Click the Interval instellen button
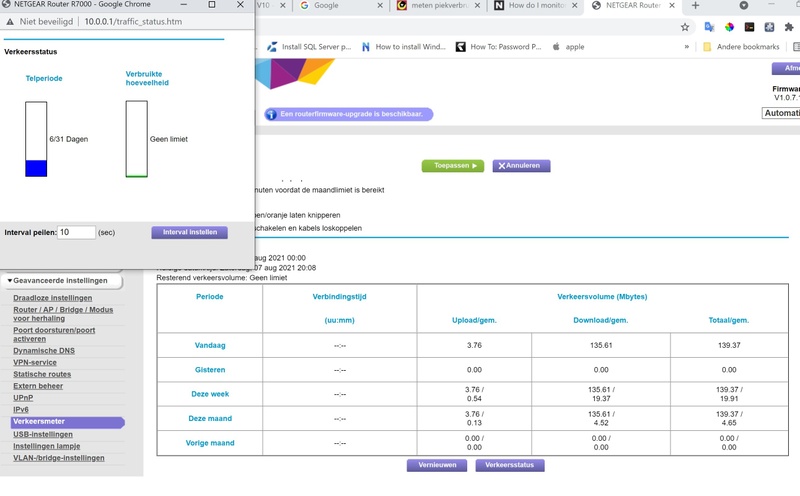This screenshot has width=800, height=496. point(190,233)
